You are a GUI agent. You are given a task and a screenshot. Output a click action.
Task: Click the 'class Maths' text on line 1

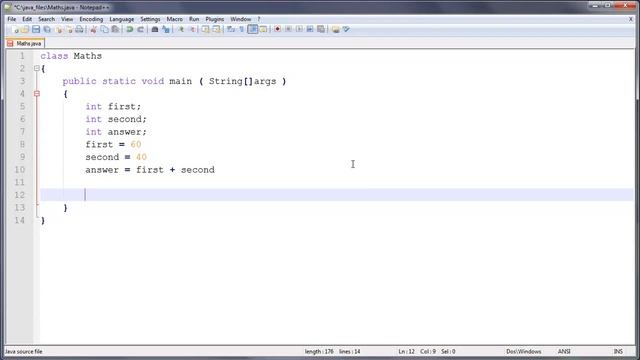pyautogui.click(x=71, y=56)
